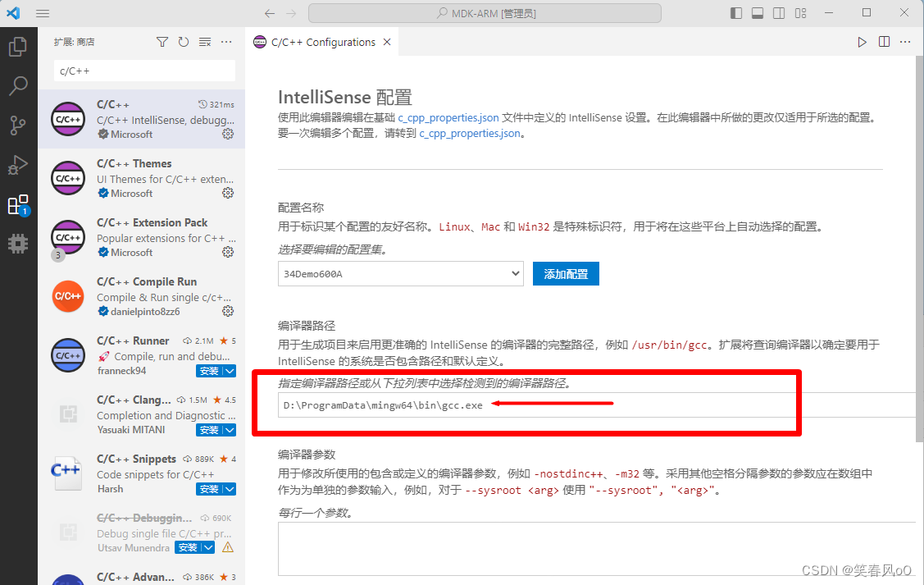Open editor more actions ellipsis
This screenshot has width=924, height=585.
pyautogui.click(x=905, y=42)
